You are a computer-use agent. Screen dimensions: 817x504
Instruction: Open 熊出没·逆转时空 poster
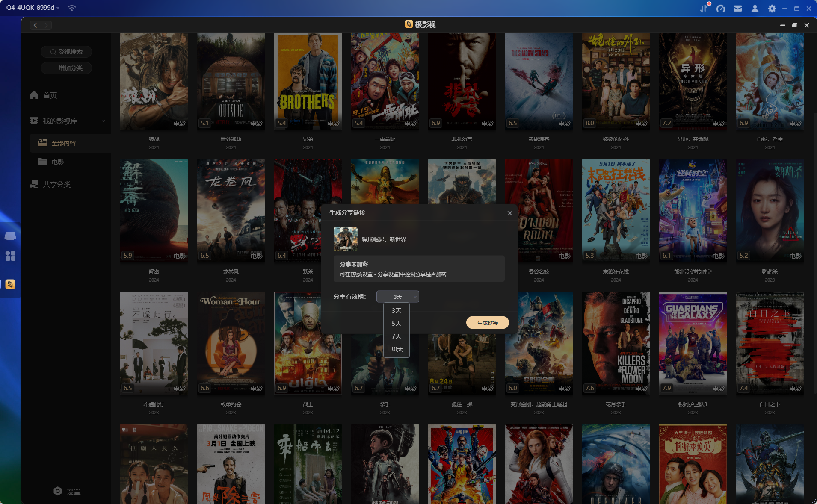tap(693, 211)
